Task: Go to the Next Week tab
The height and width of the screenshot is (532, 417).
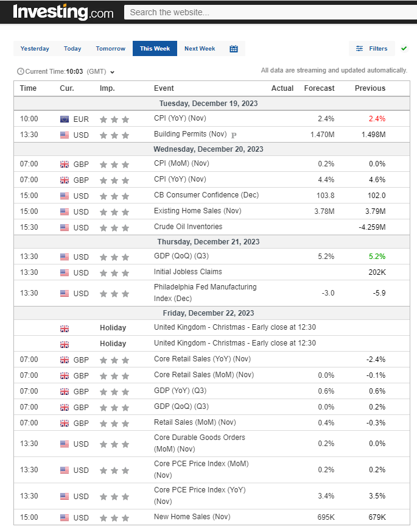Action: click(200, 49)
